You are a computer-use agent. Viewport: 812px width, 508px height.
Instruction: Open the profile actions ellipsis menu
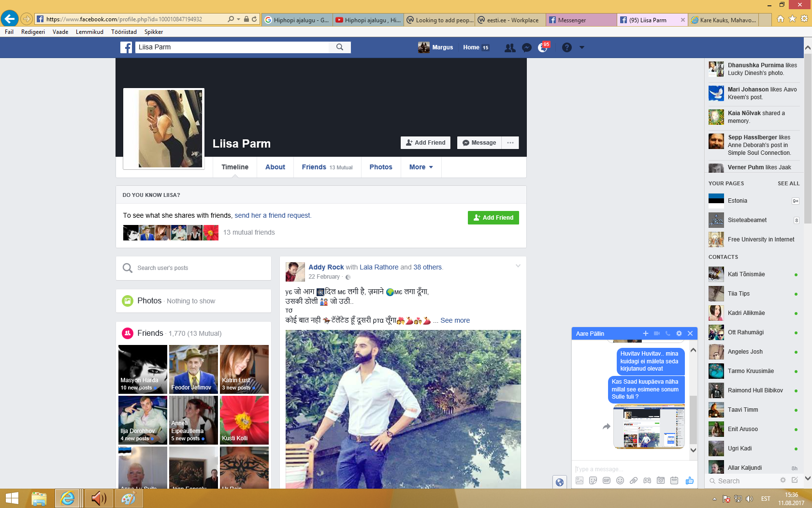tap(510, 143)
